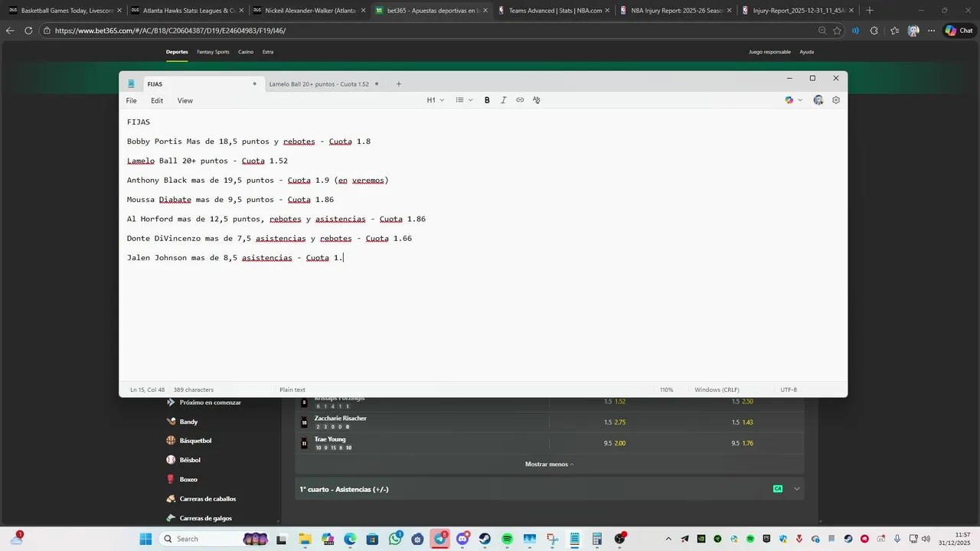
Task: Click Mostrar menos to collapse player list
Action: 549,464
